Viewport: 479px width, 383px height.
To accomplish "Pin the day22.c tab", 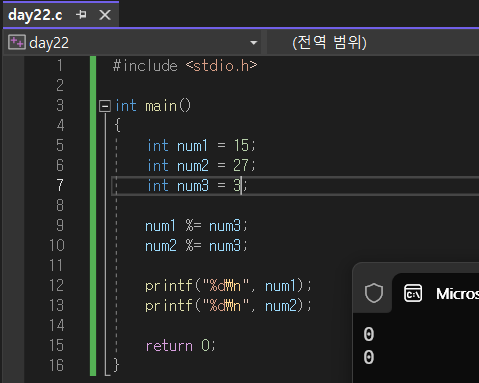I will [x=81, y=15].
